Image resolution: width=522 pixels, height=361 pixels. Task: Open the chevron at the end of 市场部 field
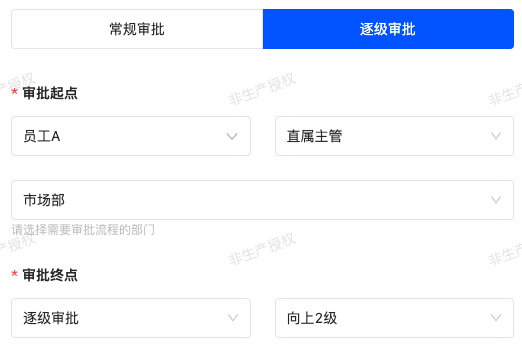pyautogui.click(x=496, y=200)
